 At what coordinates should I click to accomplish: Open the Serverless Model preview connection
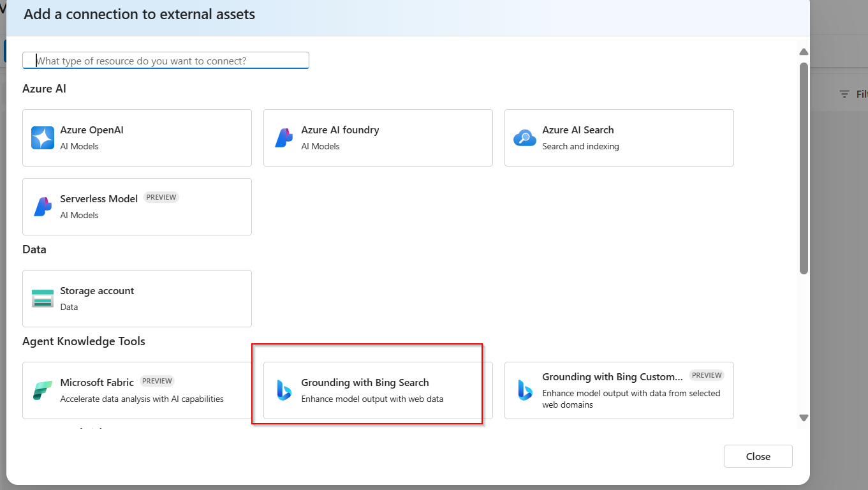[x=136, y=207]
